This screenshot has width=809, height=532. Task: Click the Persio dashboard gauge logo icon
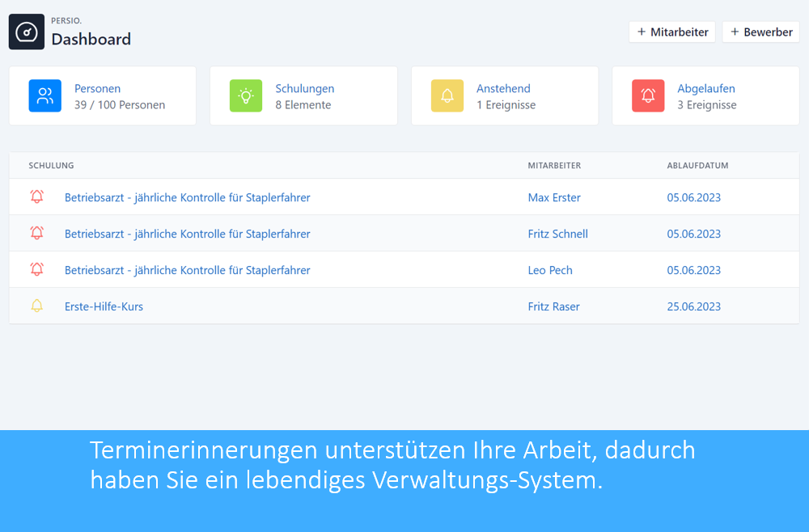(27, 32)
